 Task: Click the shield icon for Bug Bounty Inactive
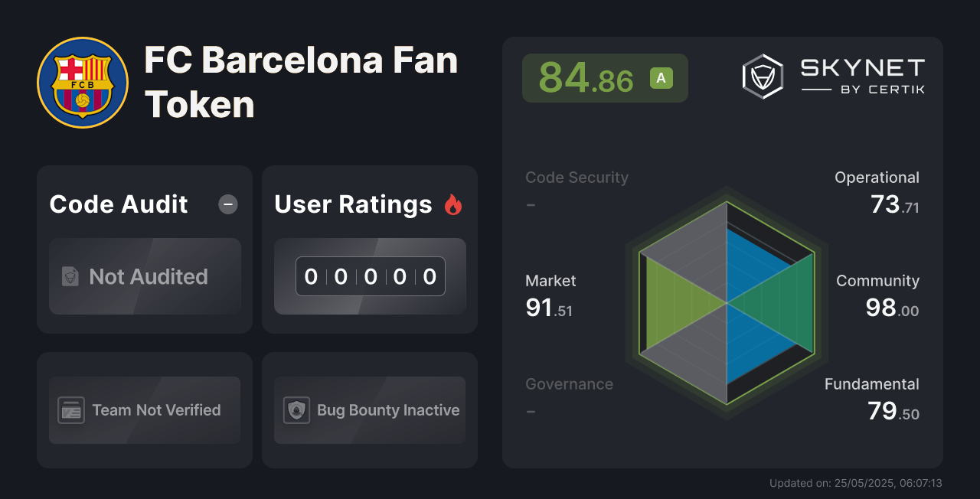click(x=296, y=410)
